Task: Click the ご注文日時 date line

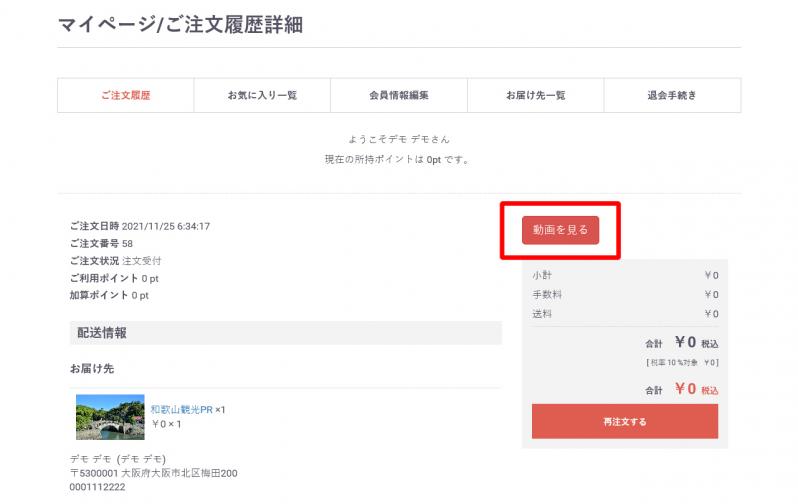Action: pyautogui.click(x=140, y=226)
